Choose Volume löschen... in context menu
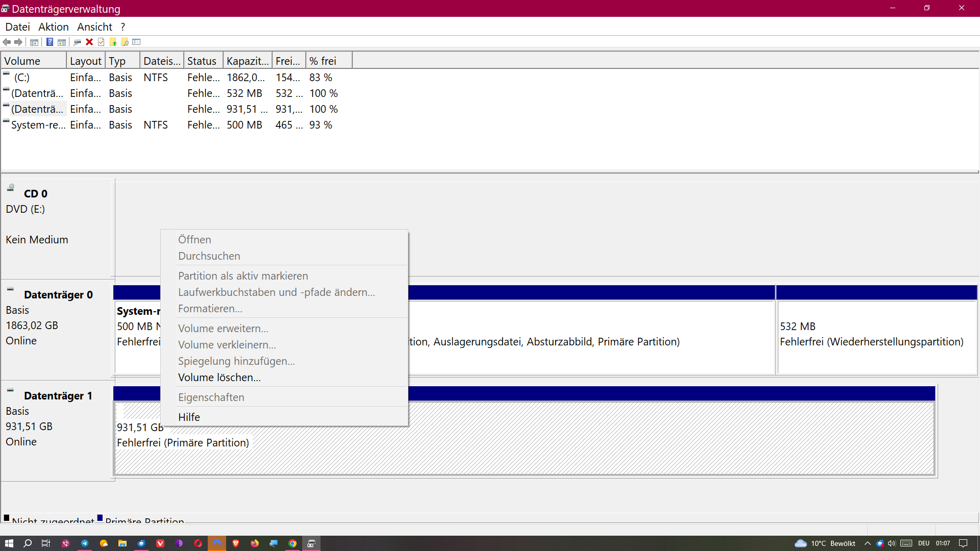This screenshot has height=551, width=980. (219, 378)
